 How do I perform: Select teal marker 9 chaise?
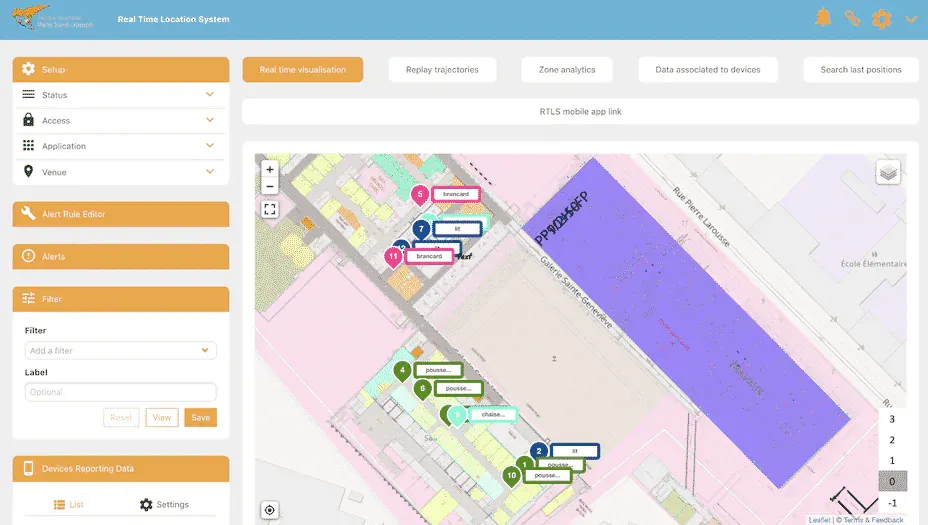click(457, 416)
